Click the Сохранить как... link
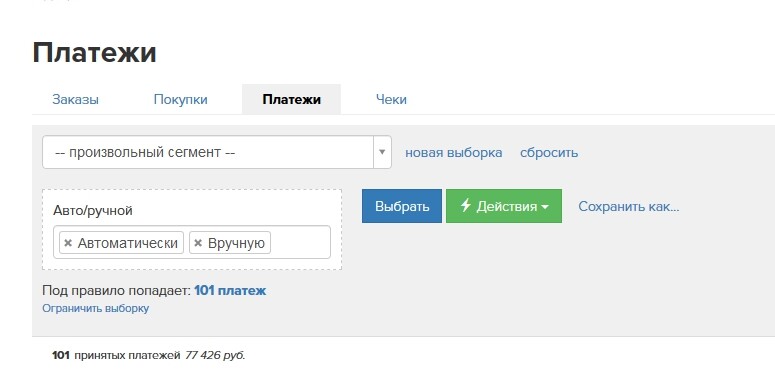 click(x=629, y=206)
